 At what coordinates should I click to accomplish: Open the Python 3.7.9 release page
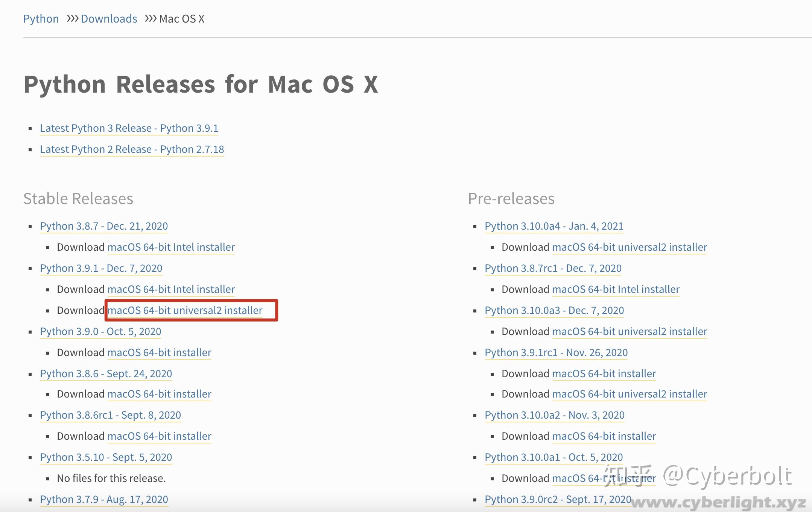tap(104, 499)
